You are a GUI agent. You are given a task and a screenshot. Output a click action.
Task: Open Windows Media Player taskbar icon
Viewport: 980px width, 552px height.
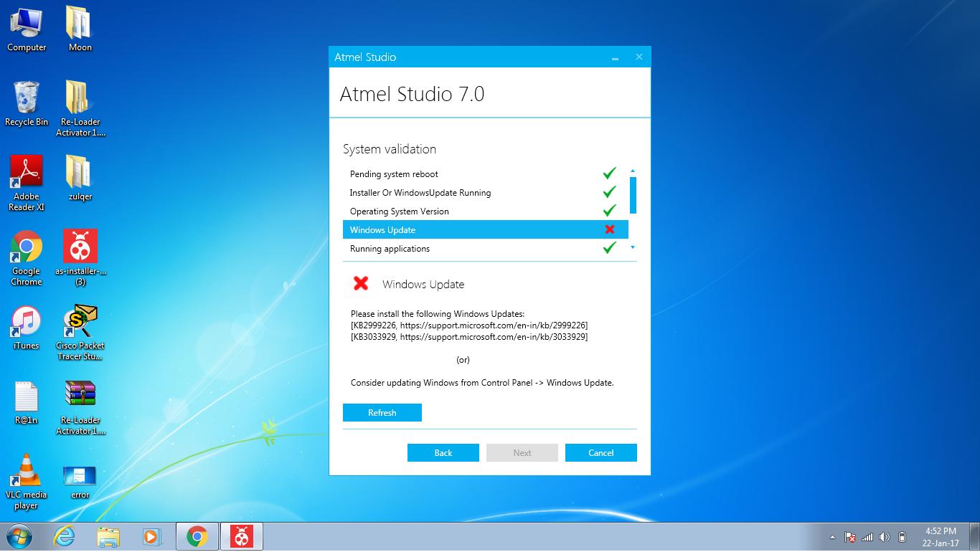click(151, 536)
